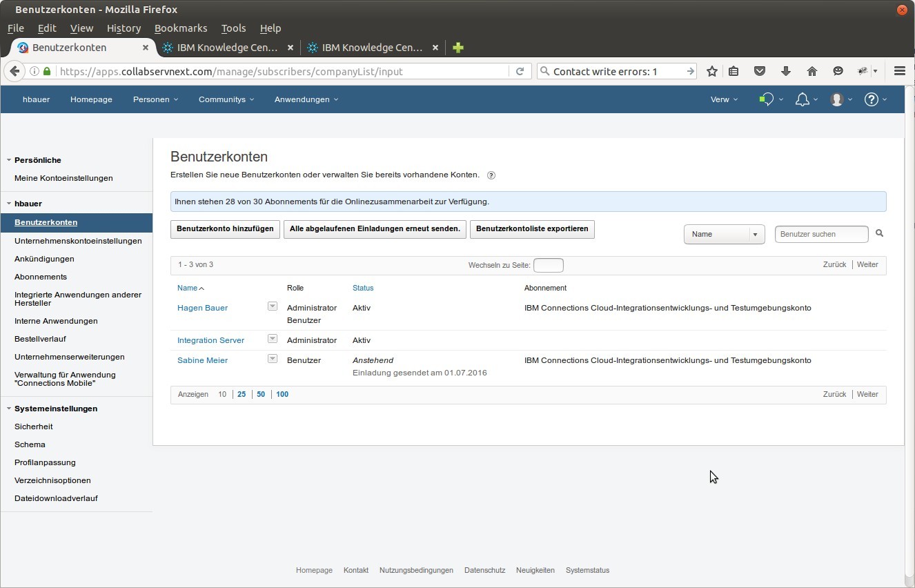Open Unternehmenskontoeinstellungen in sidebar
This screenshot has height=588, width=915.
click(x=78, y=241)
